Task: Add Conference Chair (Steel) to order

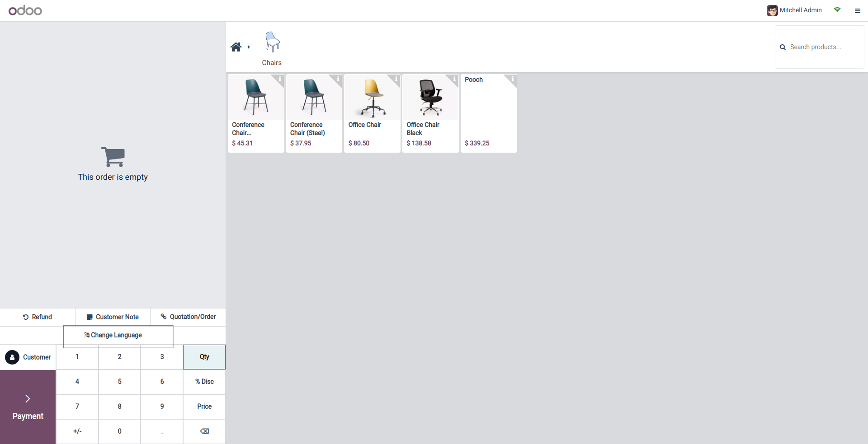Action: click(x=314, y=113)
